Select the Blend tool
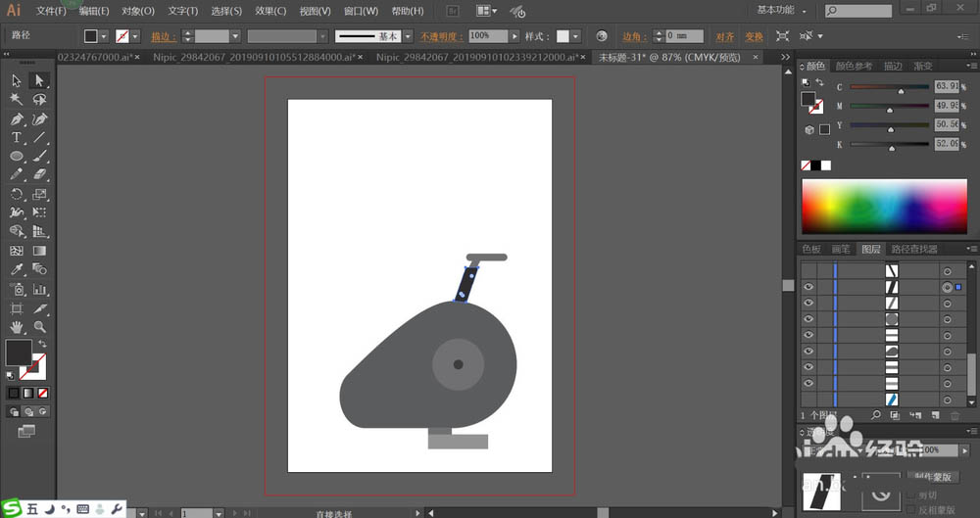 coord(39,269)
